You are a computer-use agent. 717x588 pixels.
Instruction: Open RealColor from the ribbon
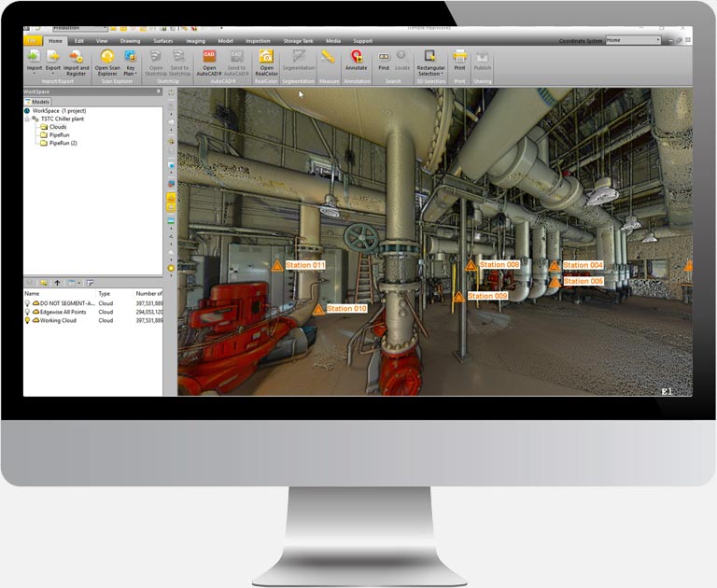266,56
